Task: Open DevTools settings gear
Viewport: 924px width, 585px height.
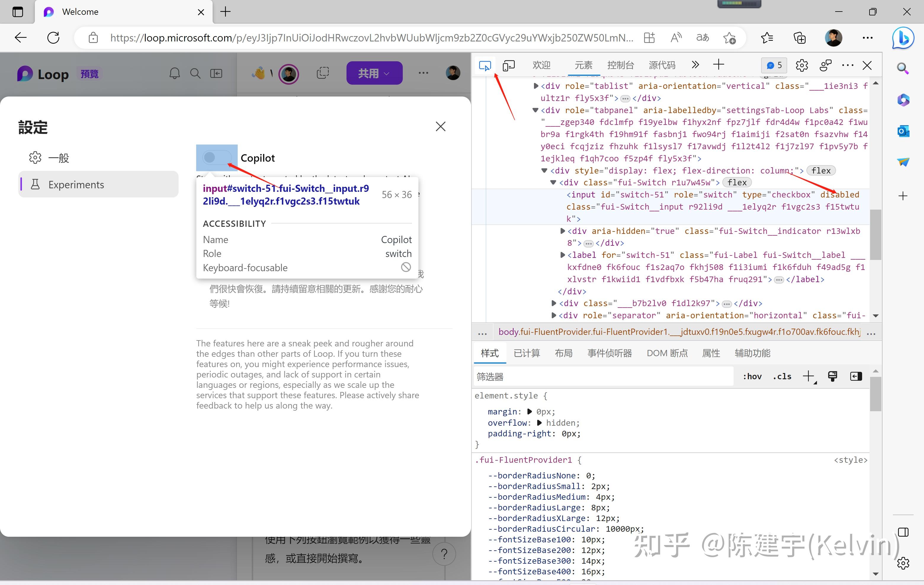Action: [802, 66]
